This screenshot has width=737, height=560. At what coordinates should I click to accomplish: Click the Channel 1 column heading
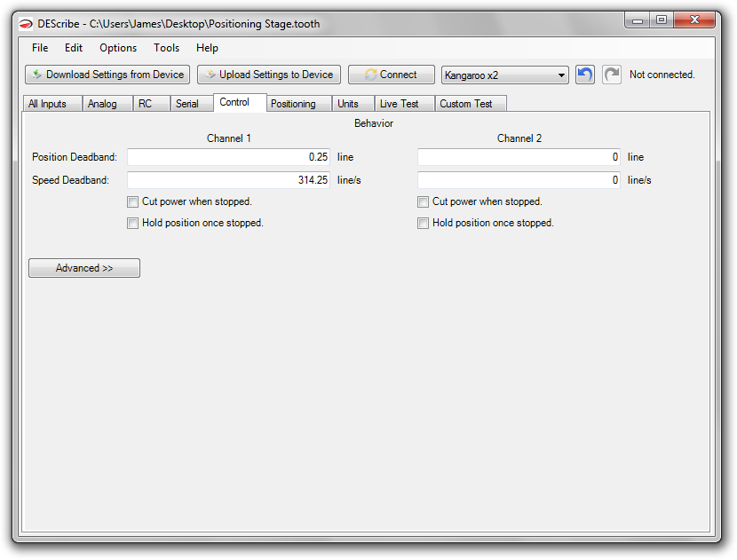point(229,138)
